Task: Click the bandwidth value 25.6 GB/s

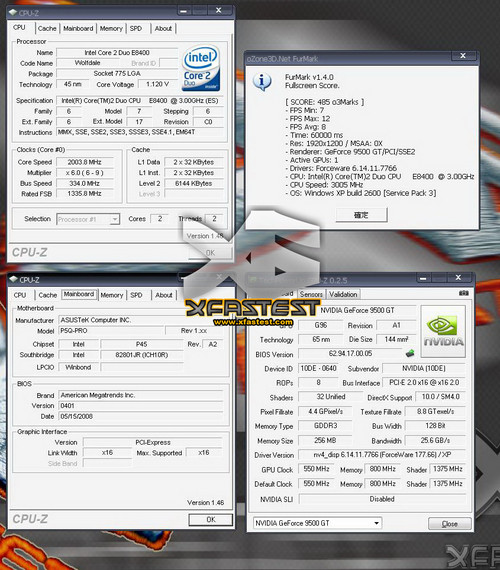Action: (x=435, y=440)
